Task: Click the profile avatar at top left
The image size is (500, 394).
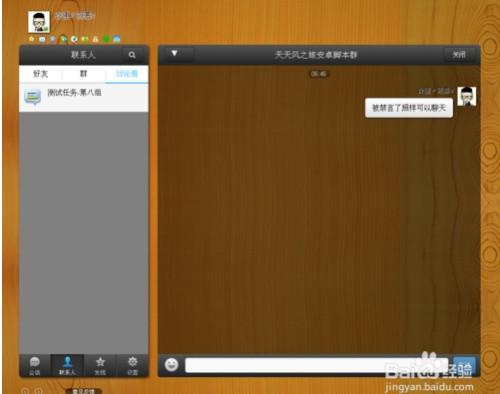Action: pyautogui.click(x=39, y=22)
